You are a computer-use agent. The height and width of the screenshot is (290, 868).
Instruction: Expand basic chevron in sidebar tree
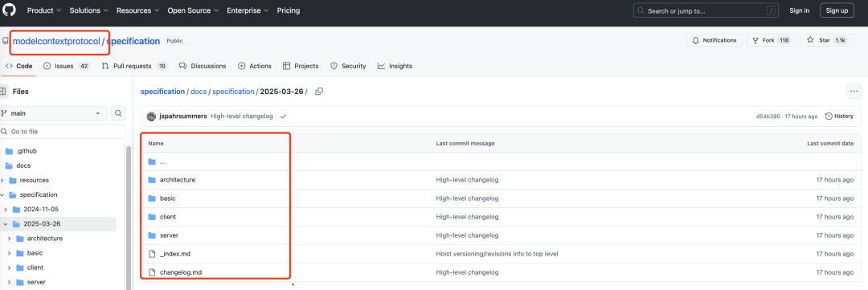10,253
